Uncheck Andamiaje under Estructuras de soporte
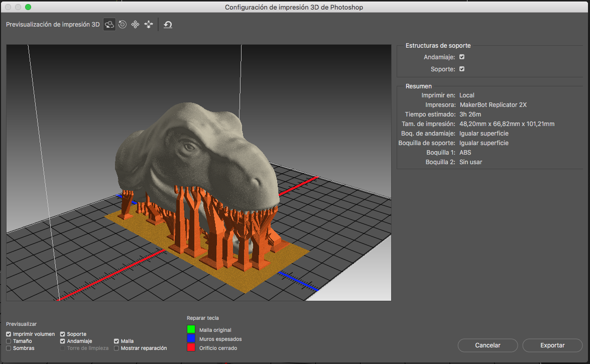 (x=462, y=57)
